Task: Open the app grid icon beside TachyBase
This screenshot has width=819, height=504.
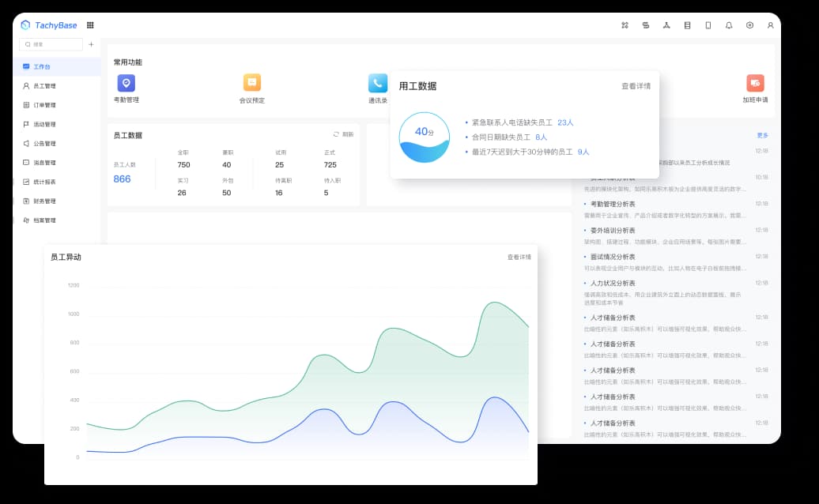Action: pyautogui.click(x=90, y=25)
